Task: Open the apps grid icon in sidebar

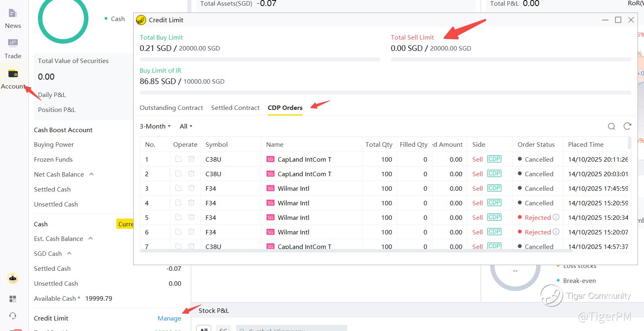Action: click(13, 299)
